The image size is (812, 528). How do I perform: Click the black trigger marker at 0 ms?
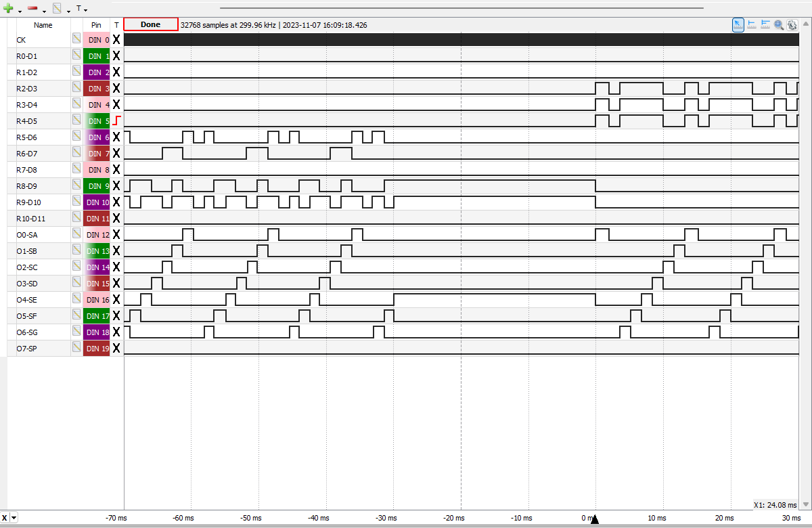[594, 519]
